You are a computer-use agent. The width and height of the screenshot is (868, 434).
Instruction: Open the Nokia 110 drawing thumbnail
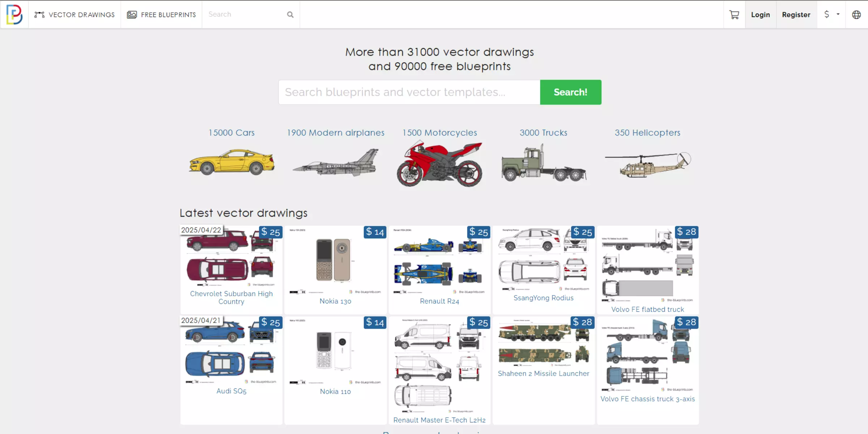[335, 351]
